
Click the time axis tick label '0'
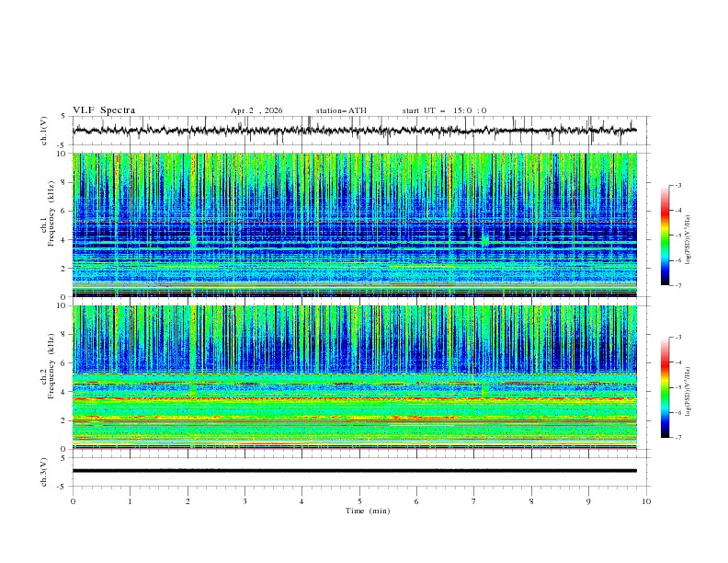(x=73, y=501)
